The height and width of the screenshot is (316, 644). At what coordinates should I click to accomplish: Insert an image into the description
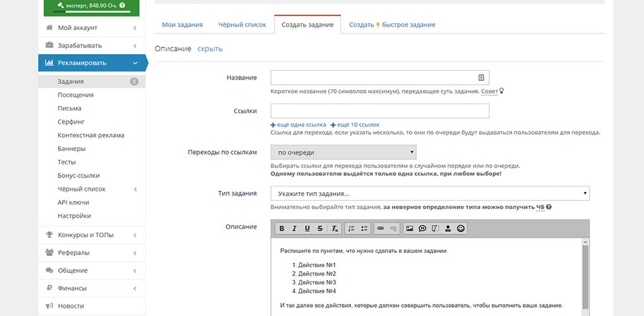[x=409, y=229]
